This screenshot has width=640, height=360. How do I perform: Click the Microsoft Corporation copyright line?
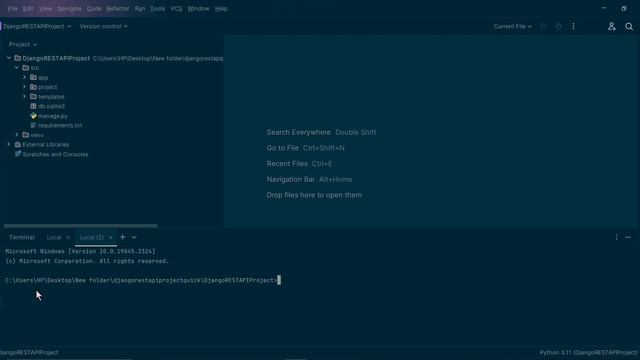pyautogui.click(x=87, y=261)
